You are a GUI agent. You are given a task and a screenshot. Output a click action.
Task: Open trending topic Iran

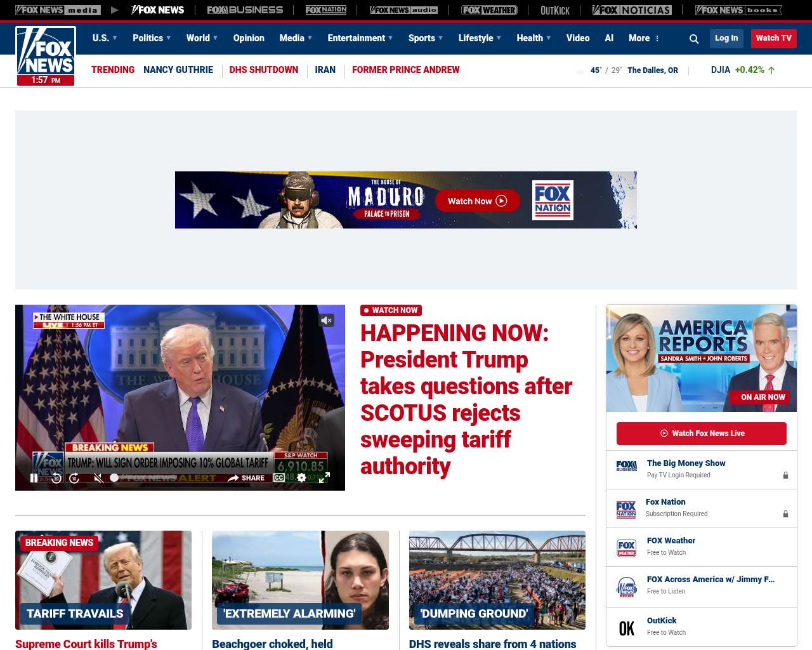tap(325, 70)
